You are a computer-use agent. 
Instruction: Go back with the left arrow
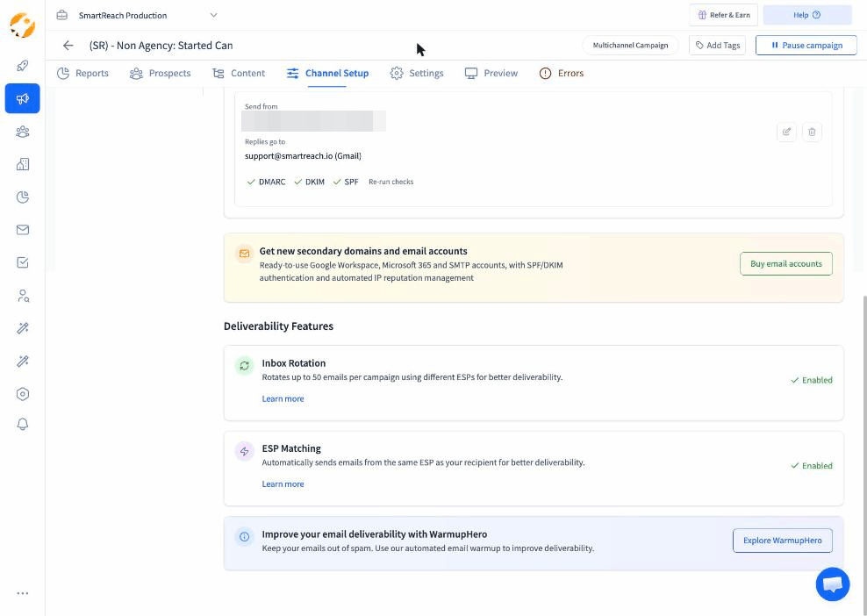click(x=68, y=46)
